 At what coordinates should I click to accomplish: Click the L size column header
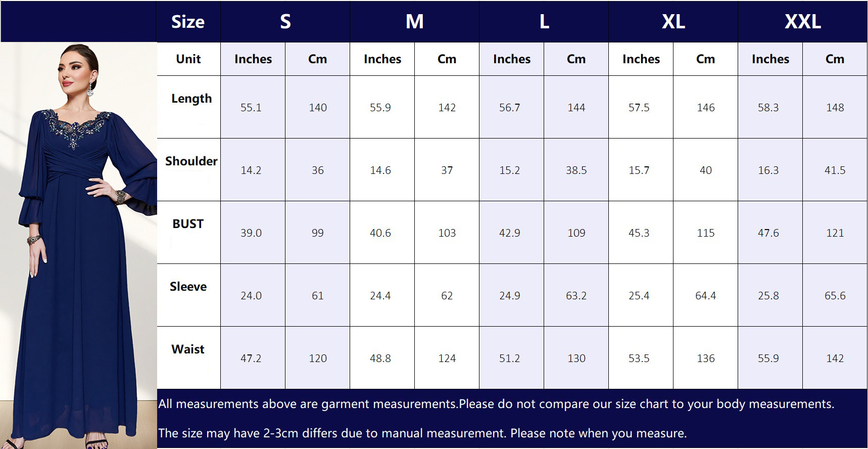click(x=544, y=22)
